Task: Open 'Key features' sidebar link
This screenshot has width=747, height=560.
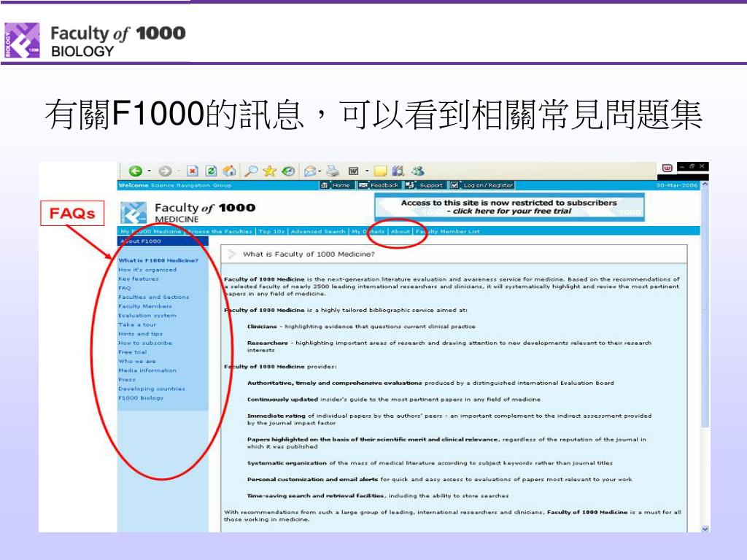Action: coord(138,279)
